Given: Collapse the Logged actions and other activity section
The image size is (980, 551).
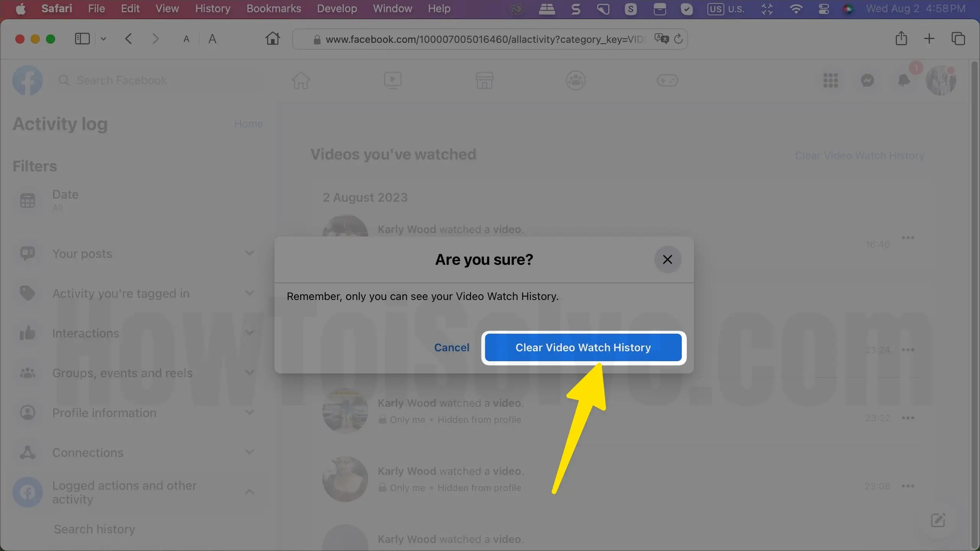Looking at the screenshot, I should coord(250,491).
